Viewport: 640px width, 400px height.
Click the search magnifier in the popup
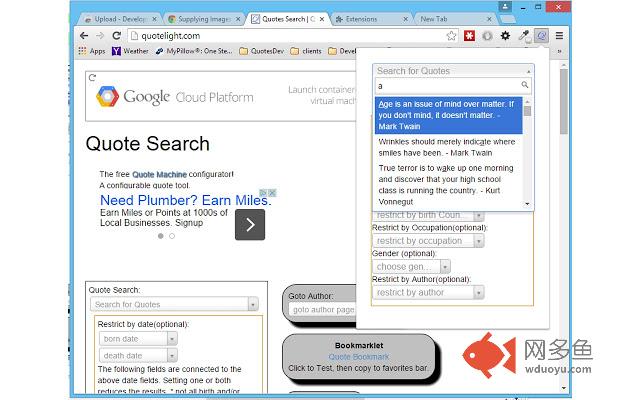524,85
